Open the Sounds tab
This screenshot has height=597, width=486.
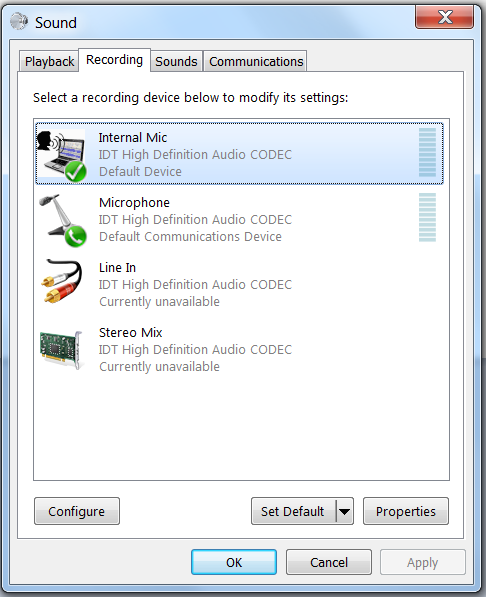(x=176, y=61)
